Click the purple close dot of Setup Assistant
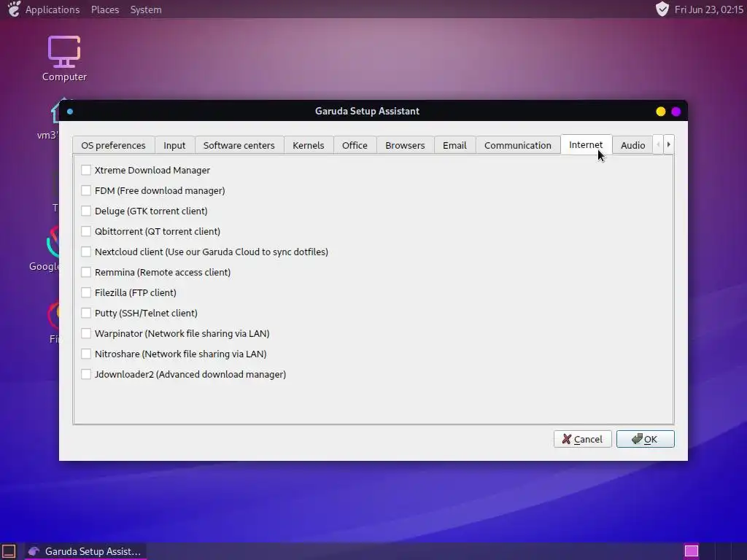This screenshot has height=560, width=747. pyautogui.click(x=676, y=112)
